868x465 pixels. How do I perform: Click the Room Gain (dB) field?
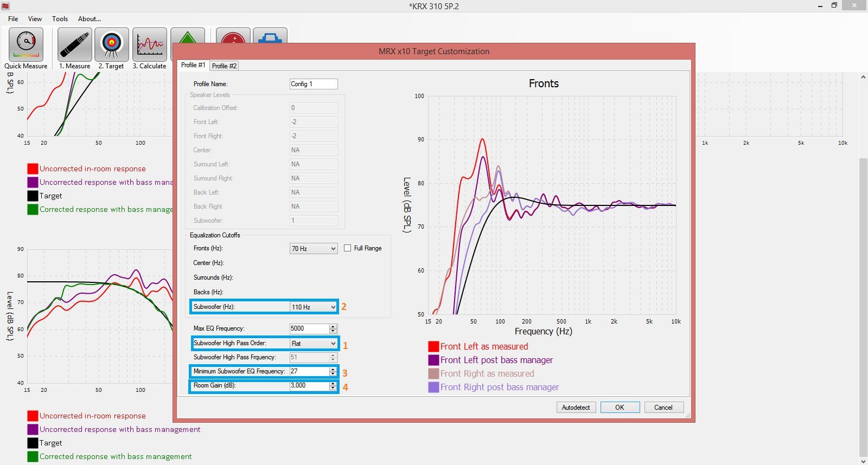tap(309, 385)
